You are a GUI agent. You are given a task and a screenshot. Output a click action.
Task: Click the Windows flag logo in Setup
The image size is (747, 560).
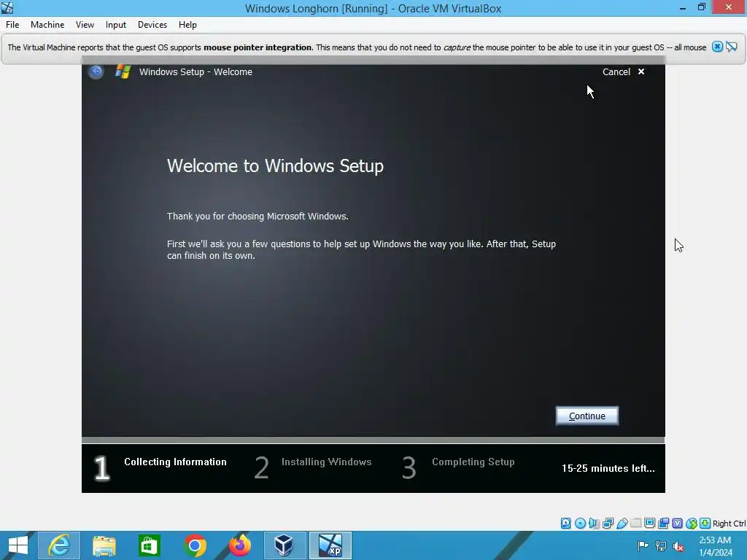tap(123, 72)
